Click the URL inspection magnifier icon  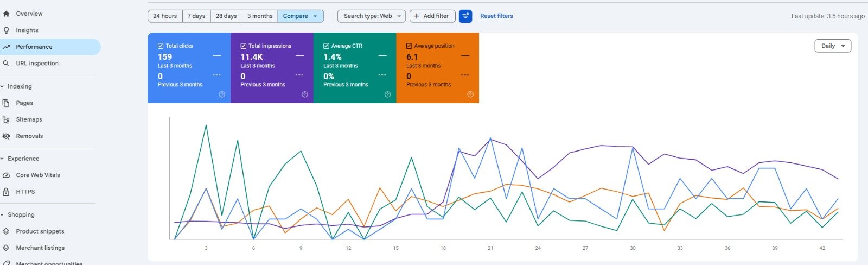pos(6,64)
